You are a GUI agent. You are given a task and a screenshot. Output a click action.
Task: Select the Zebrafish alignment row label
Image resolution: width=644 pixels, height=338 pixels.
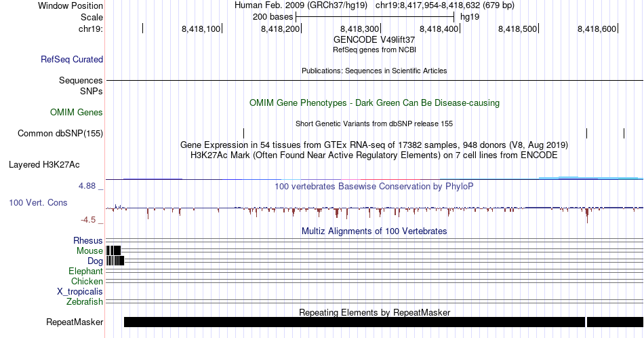click(x=85, y=302)
